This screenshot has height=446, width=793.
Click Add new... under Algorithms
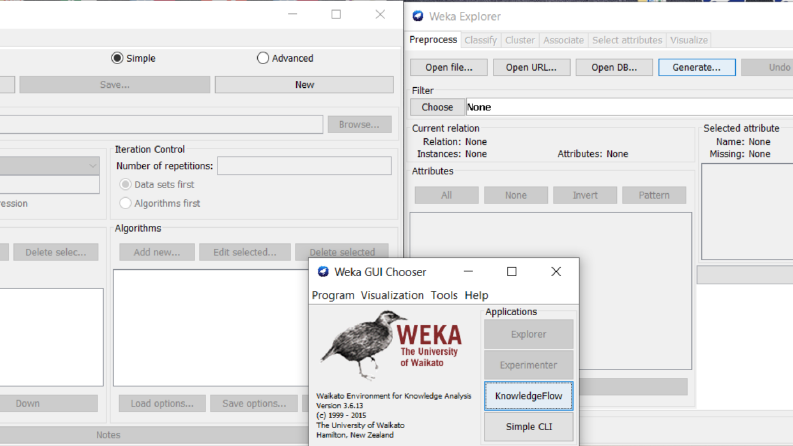(157, 252)
